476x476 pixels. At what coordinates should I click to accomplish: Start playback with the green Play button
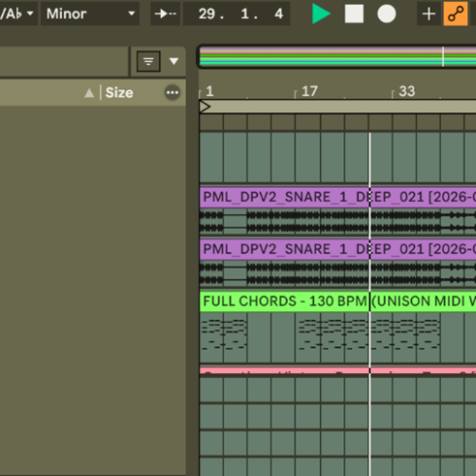coord(321,13)
